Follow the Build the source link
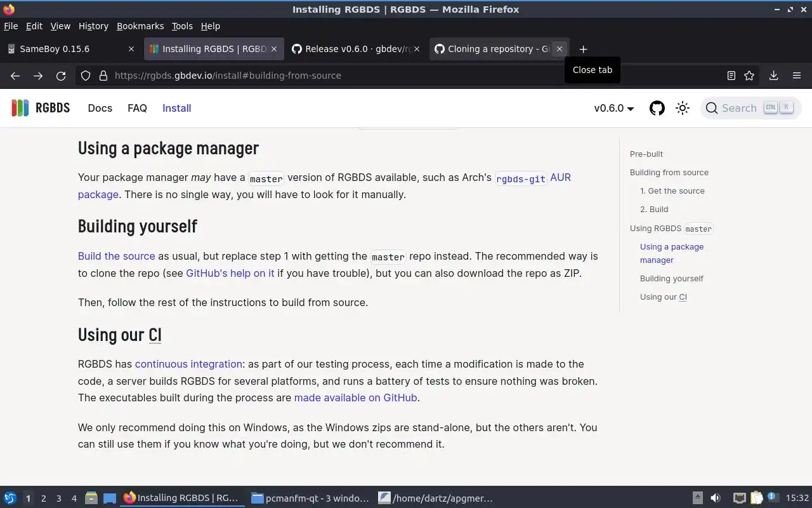This screenshot has width=812, height=508. (116, 256)
